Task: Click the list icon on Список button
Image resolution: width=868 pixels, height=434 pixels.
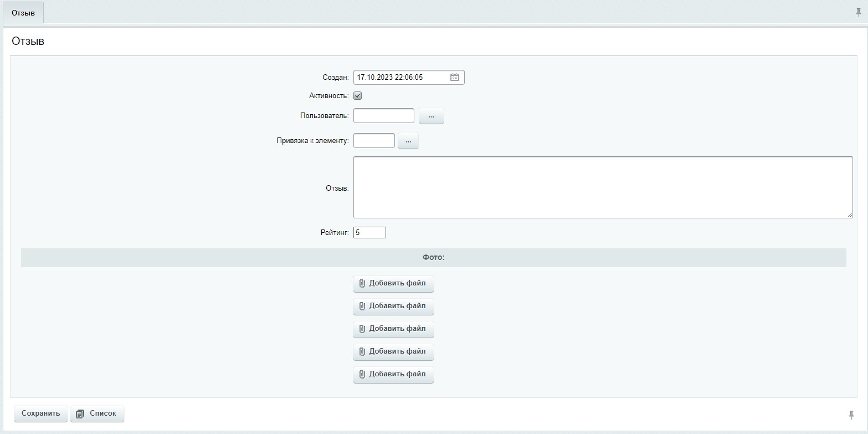Action: click(80, 414)
